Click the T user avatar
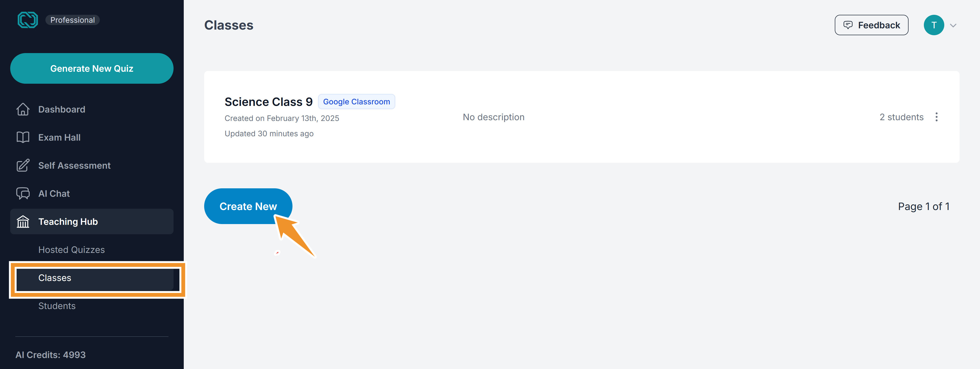This screenshot has height=369, width=980. [x=934, y=25]
